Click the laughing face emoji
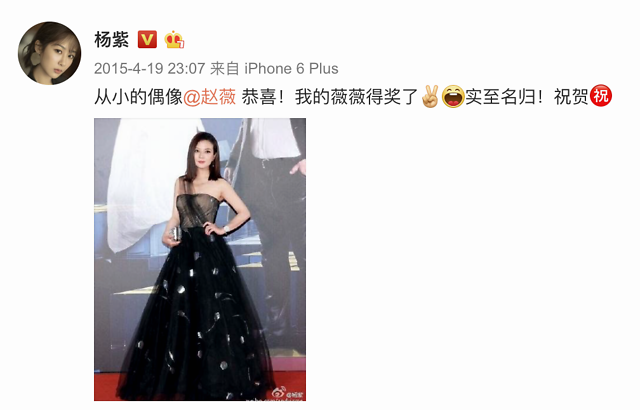 pyautogui.click(x=453, y=97)
